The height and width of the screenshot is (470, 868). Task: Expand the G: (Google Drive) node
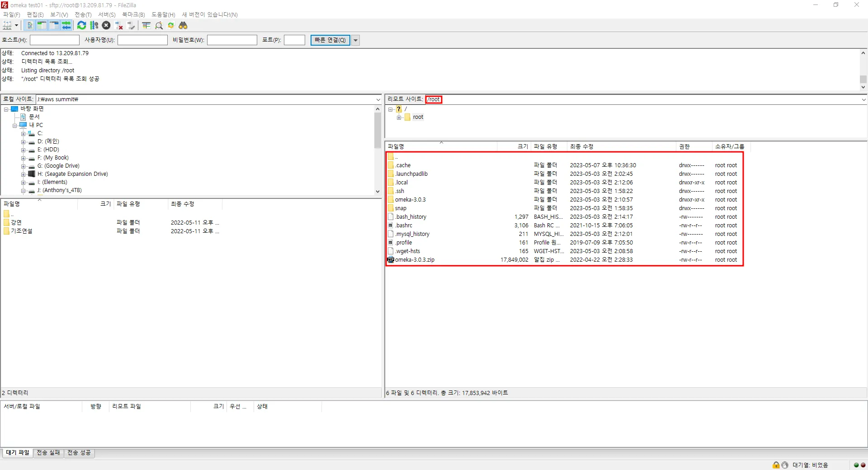pyautogui.click(x=23, y=166)
